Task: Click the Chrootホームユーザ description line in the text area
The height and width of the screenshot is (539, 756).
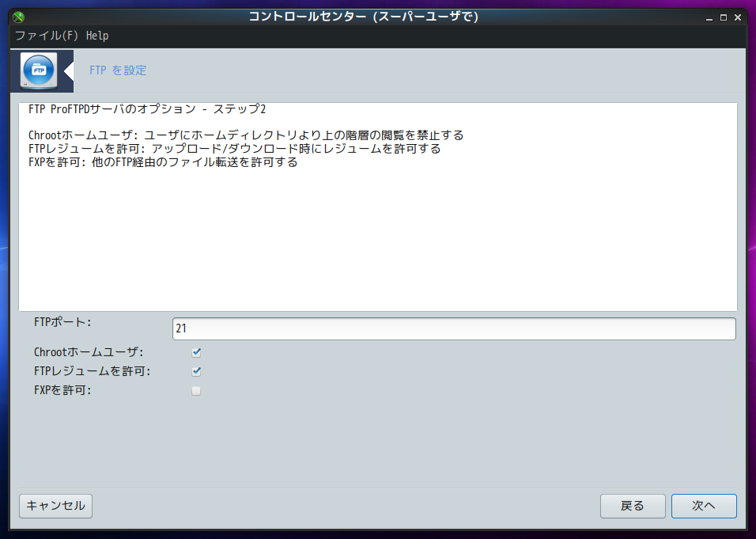Action: point(246,135)
